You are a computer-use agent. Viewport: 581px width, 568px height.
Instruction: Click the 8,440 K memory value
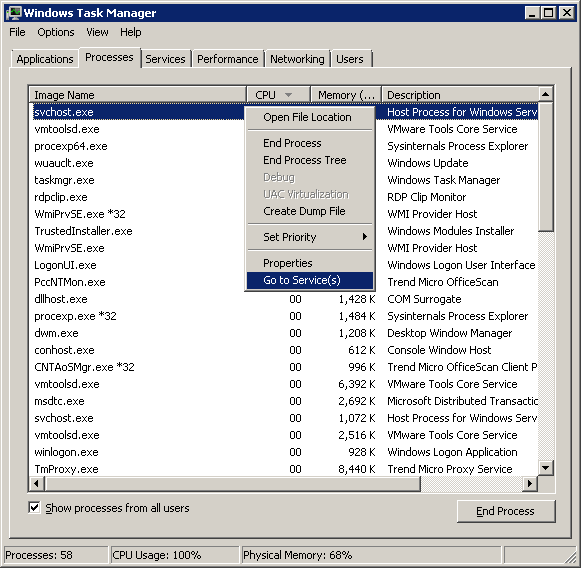point(357,469)
